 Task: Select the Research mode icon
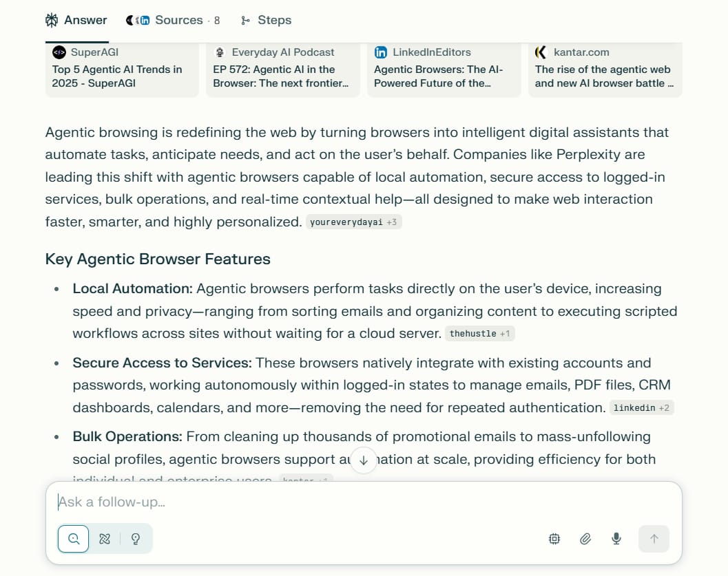tap(105, 539)
